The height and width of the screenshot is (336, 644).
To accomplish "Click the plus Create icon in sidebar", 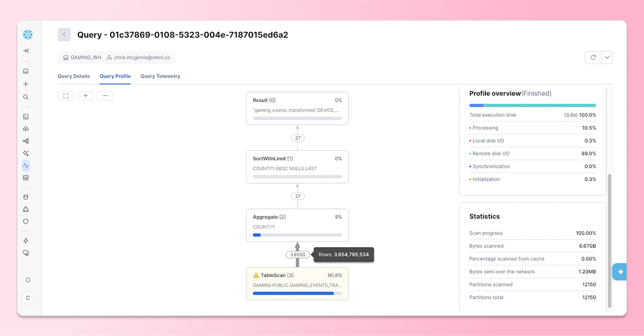I will (x=26, y=84).
